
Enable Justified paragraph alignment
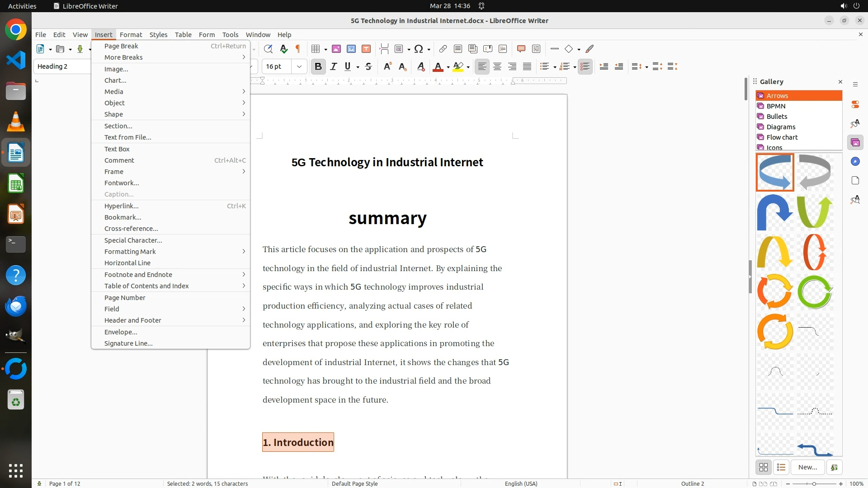tap(527, 66)
